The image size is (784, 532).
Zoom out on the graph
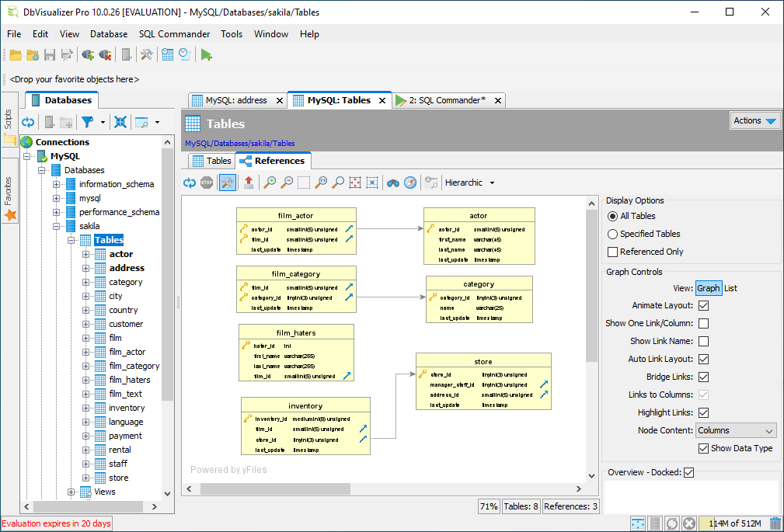pyautogui.click(x=287, y=183)
